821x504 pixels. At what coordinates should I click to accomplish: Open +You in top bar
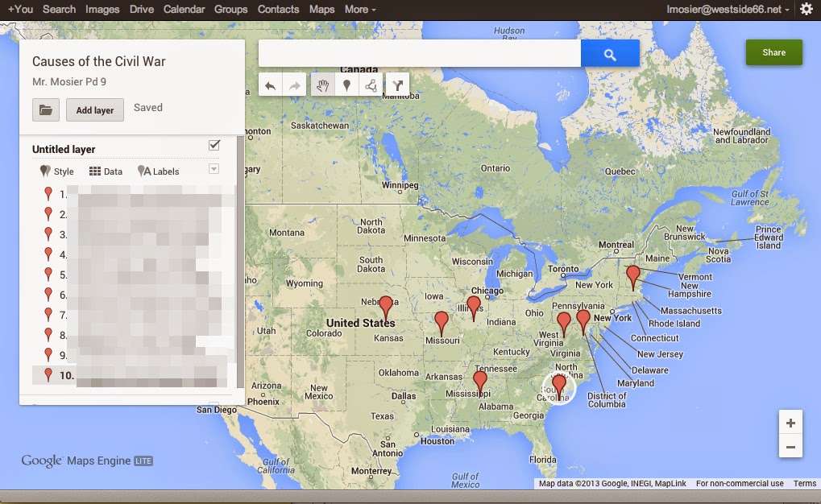(20, 10)
